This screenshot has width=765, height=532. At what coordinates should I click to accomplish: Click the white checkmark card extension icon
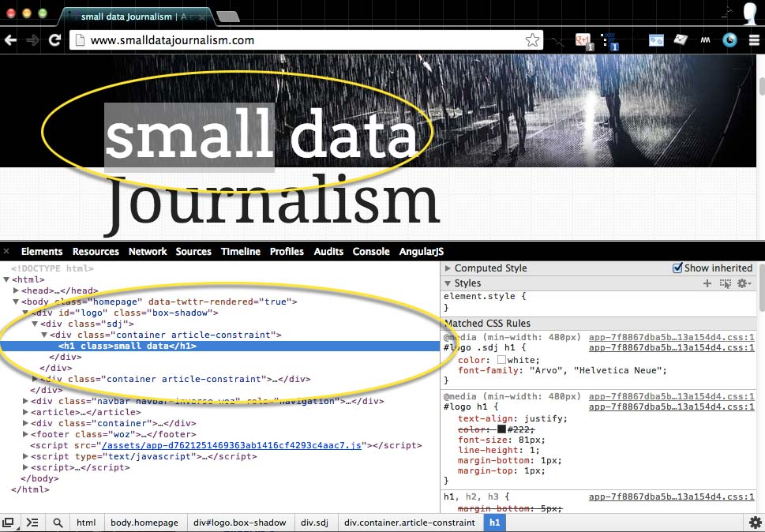click(681, 40)
